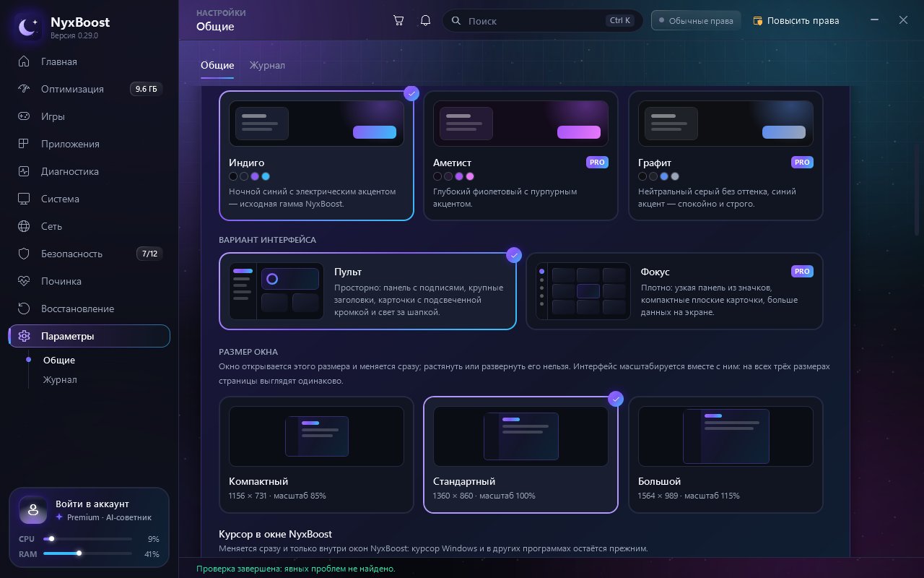Open Безопасность shield icon in sidebar
The height and width of the screenshot is (578, 924).
[x=25, y=254]
